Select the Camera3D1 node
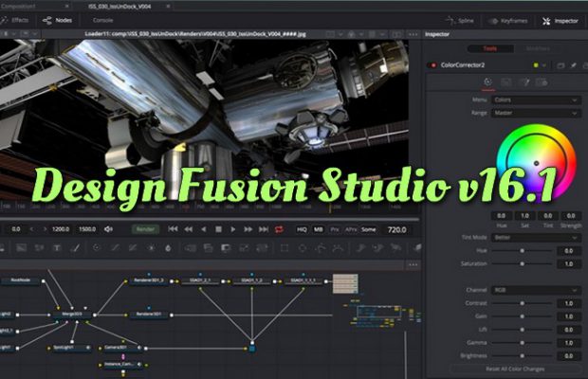Image resolution: width=588 pixels, height=379 pixels. pos(122,348)
